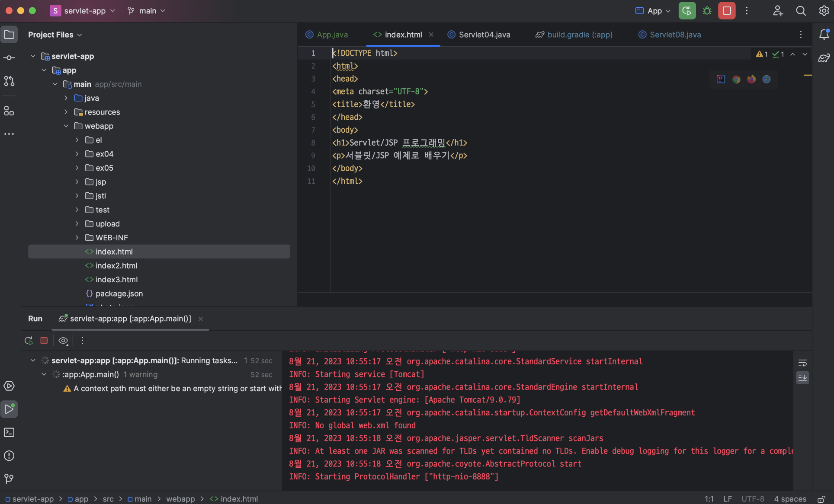
Task: Open the Pull Requests sidebar icon
Action: point(9,81)
